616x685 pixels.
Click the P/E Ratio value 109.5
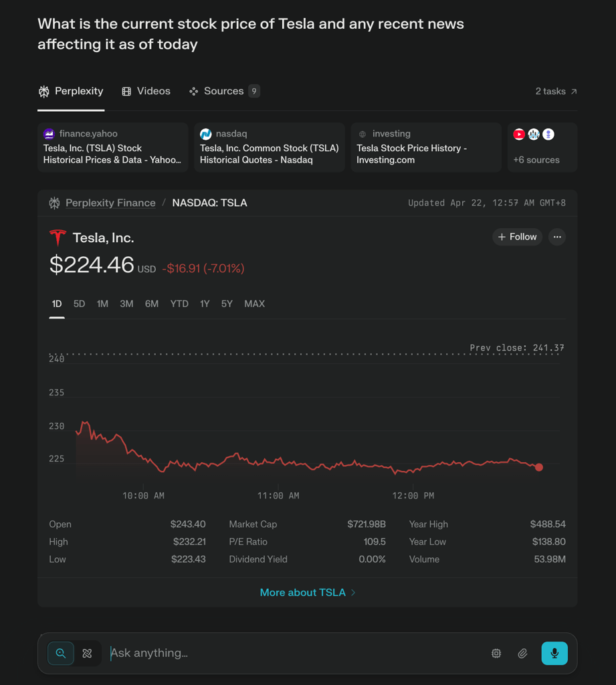[x=375, y=542]
